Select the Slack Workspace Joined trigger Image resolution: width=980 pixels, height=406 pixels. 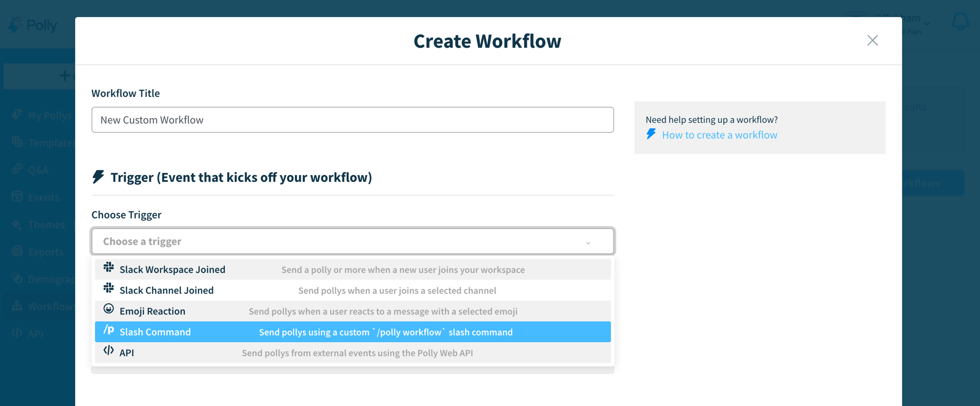coord(353,270)
